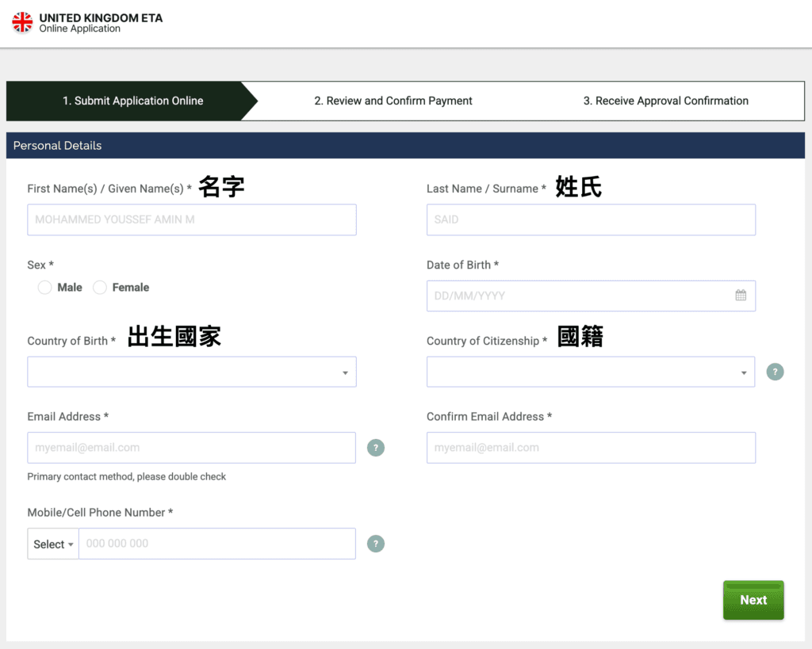Screen dimensions: 812x649
Task: Open the Date of Birth calendar icon
Action: coord(740,296)
